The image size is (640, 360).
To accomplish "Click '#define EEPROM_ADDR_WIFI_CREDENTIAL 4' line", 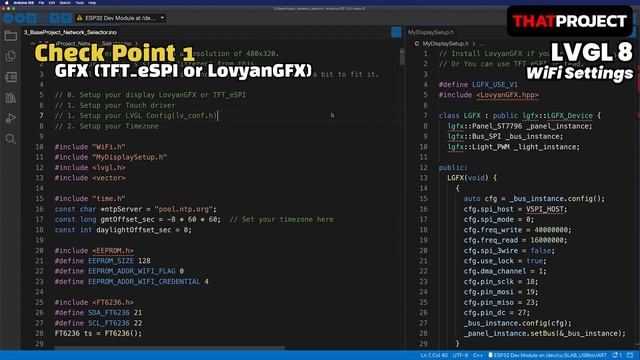I will click(x=131, y=282).
